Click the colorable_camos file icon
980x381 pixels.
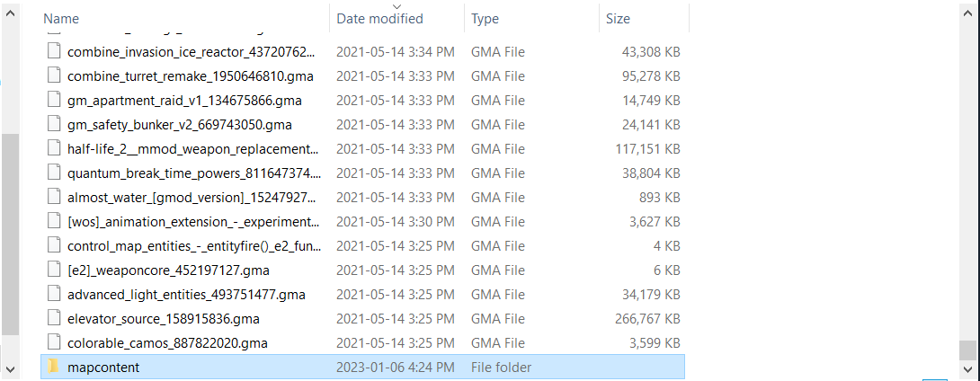(x=54, y=342)
